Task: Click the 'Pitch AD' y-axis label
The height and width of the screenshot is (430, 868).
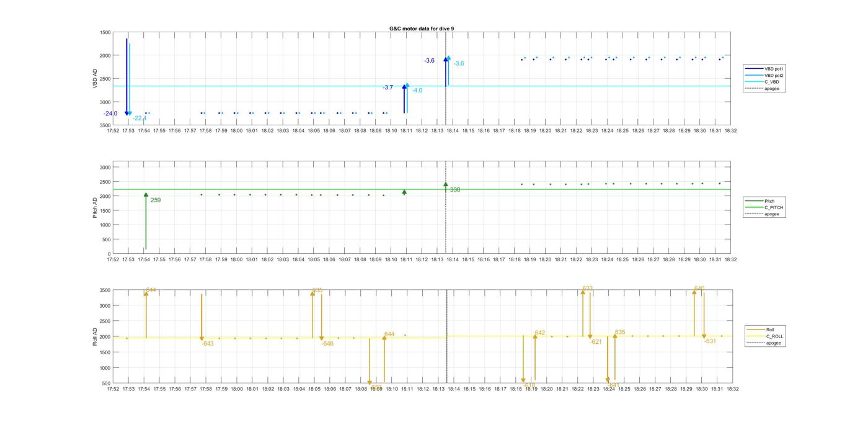Action: click(x=95, y=208)
